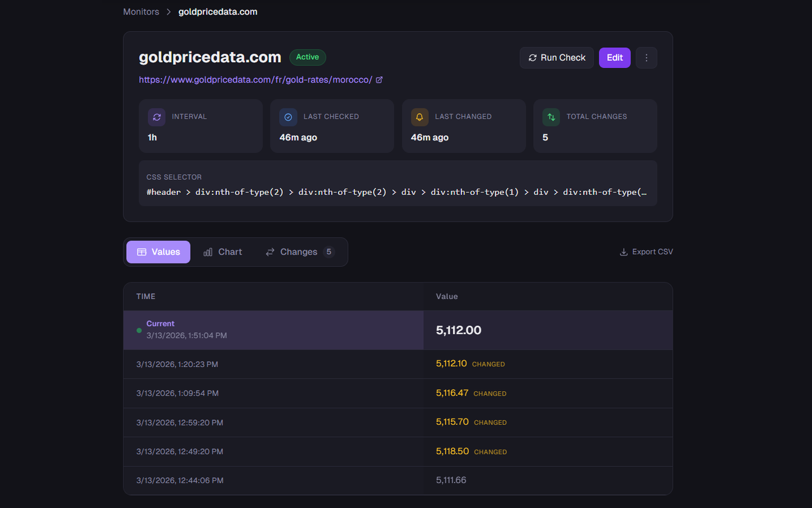The height and width of the screenshot is (508, 812).
Task: Open the external link icon beside the URL
Action: pos(379,80)
